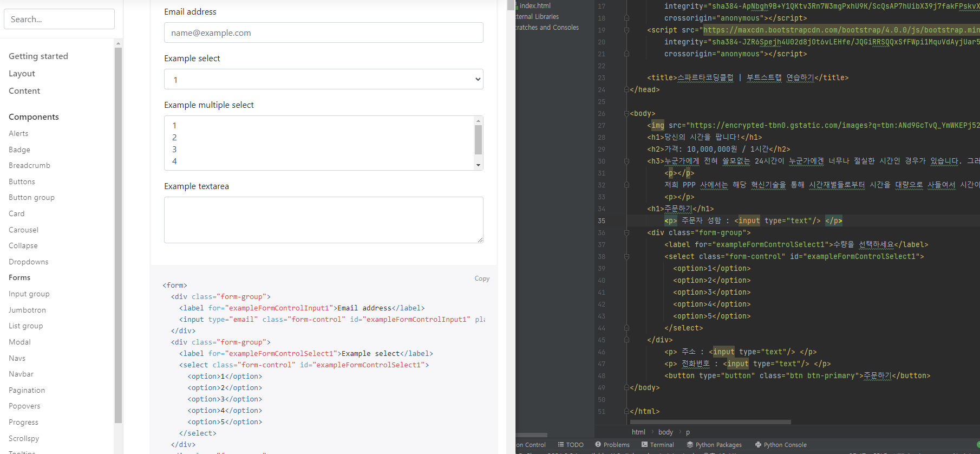Screen dimensions: 980x454
Task: Open the Content docs section
Action: [x=24, y=91]
